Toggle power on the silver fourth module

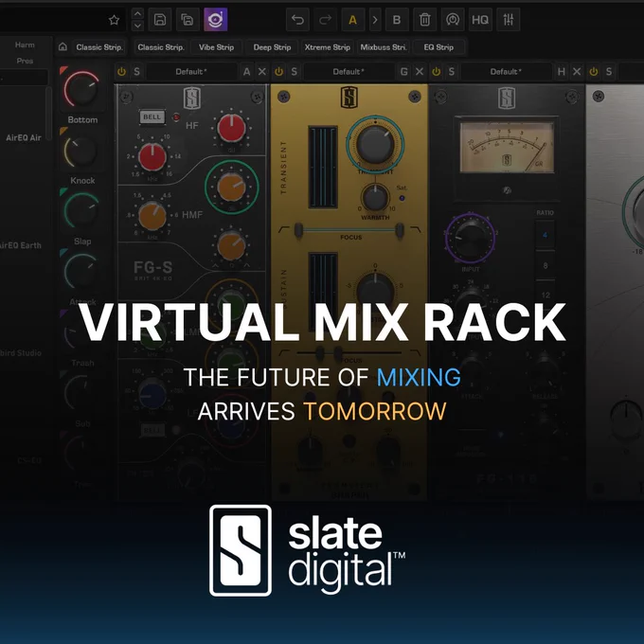click(594, 71)
